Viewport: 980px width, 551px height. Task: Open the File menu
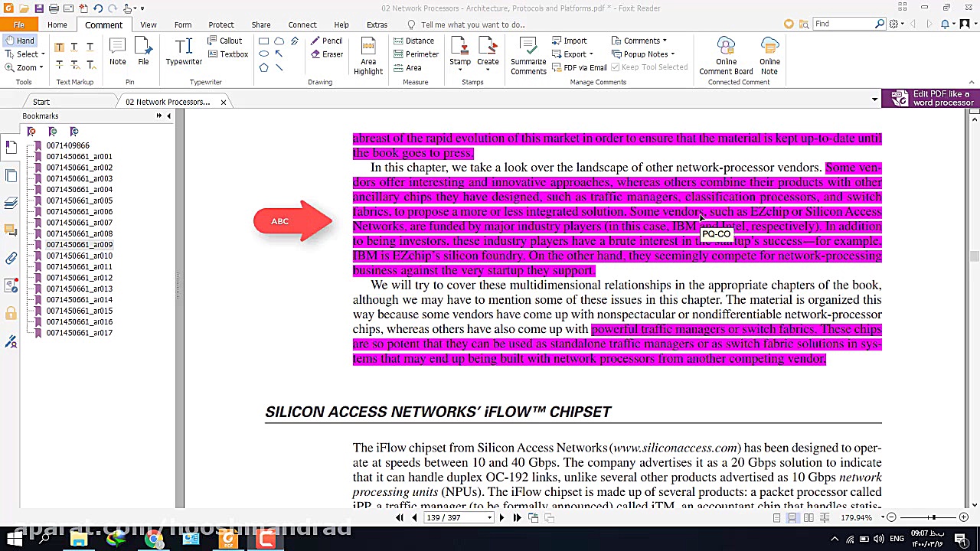[x=19, y=24]
